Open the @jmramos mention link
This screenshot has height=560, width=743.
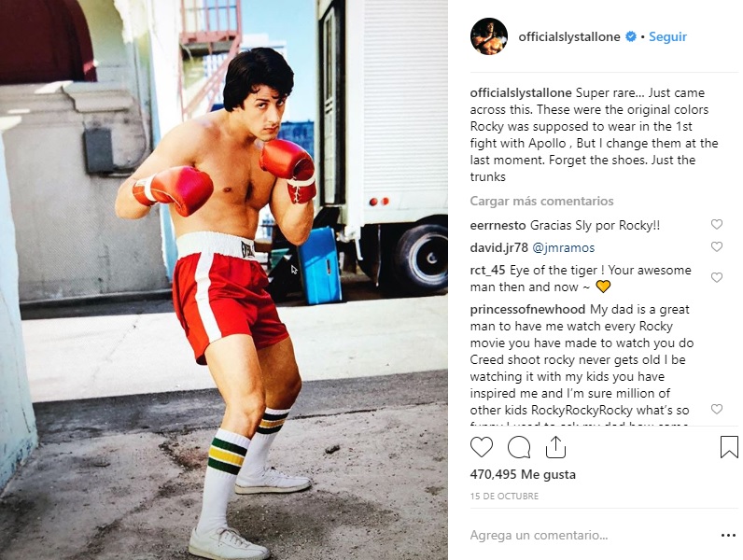point(564,247)
